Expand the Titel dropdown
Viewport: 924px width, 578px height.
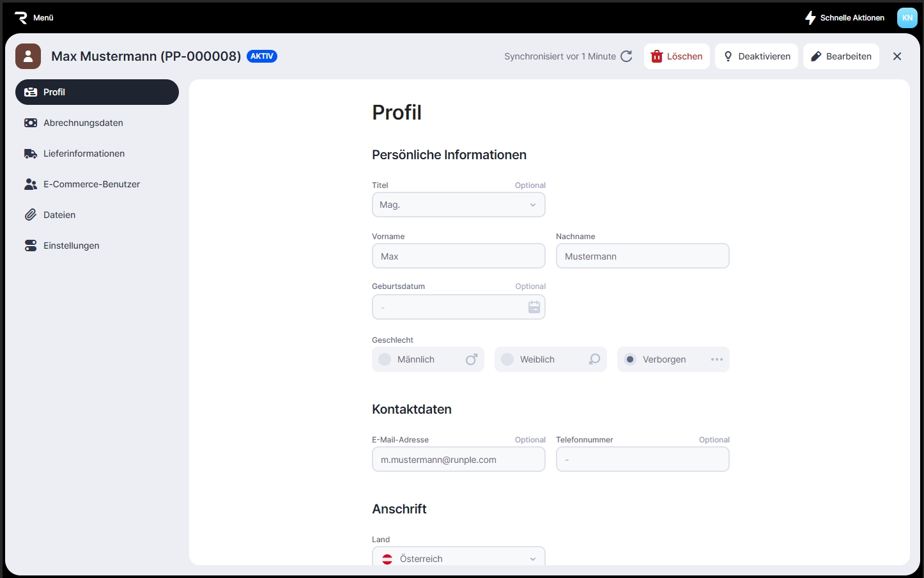[458, 205]
